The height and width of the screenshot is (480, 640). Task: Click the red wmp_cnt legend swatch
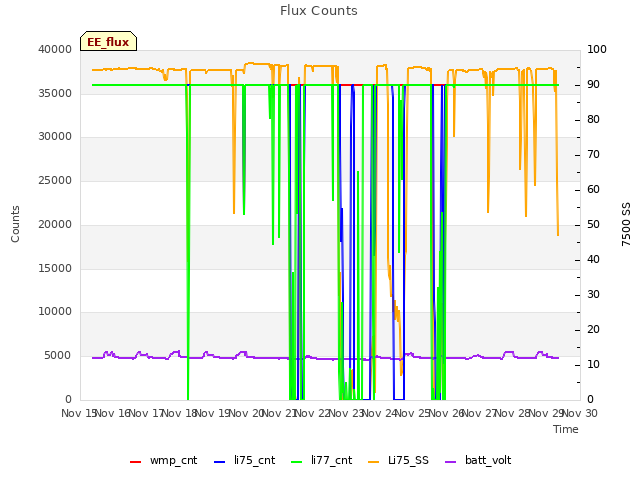tap(136, 462)
